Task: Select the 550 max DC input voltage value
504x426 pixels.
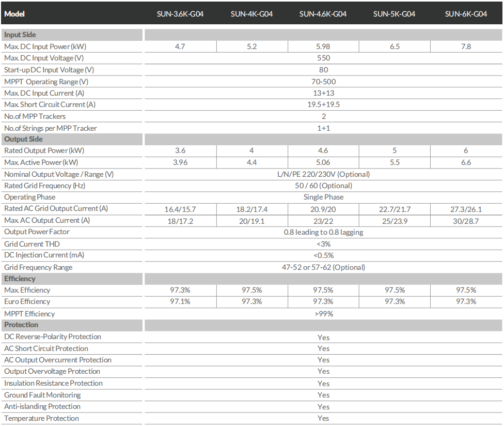Action: (323, 58)
